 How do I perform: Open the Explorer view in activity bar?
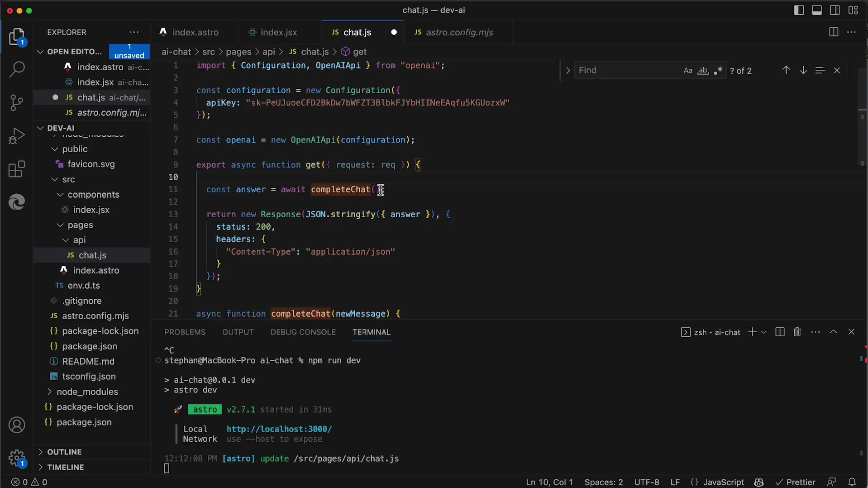(17, 37)
